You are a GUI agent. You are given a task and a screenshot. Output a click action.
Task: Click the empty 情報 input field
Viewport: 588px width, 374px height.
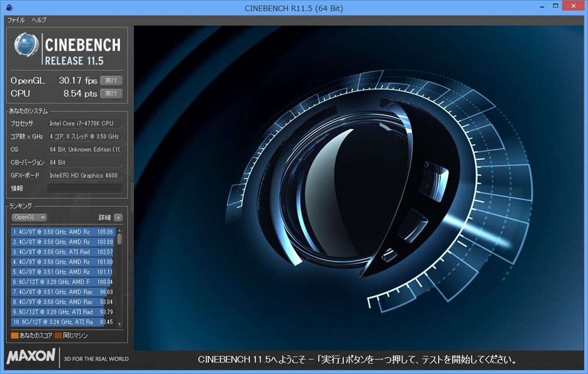(84, 188)
